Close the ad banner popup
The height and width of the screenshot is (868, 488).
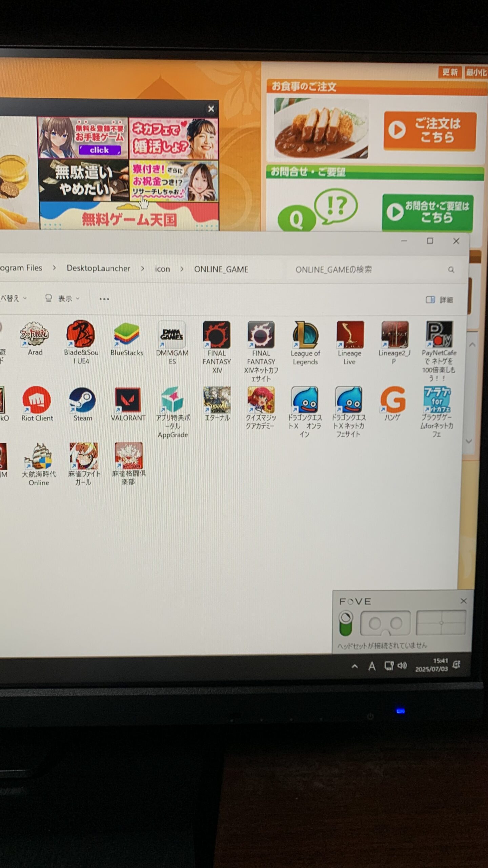pos(211,109)
